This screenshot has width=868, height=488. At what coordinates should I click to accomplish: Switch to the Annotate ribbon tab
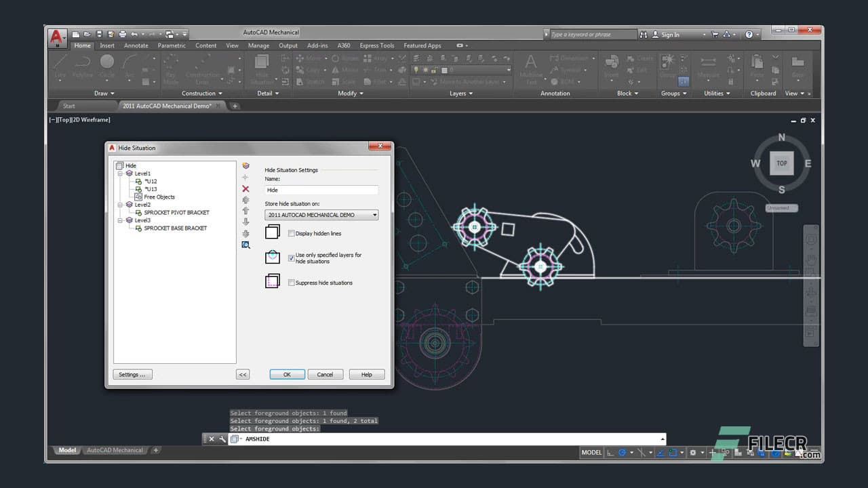coord(136,45)
